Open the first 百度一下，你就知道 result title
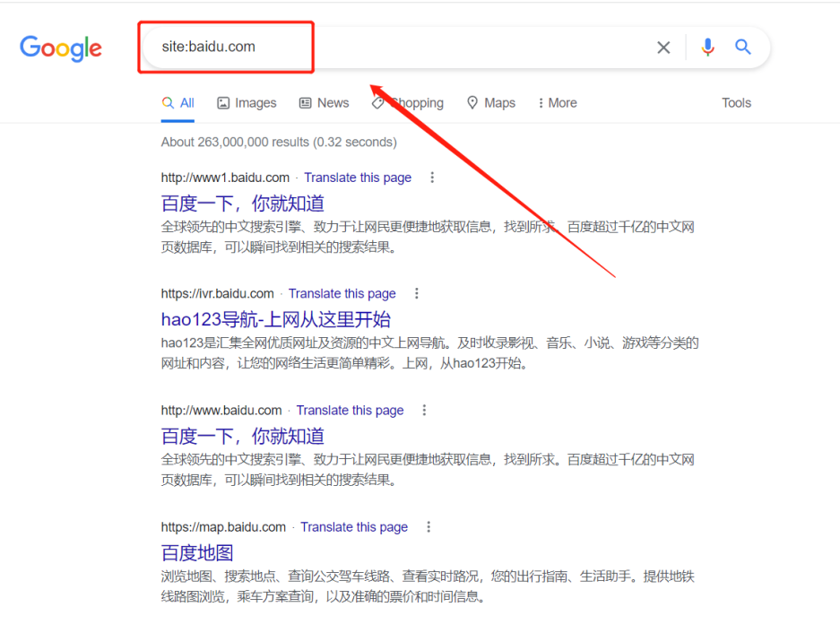 243,204
